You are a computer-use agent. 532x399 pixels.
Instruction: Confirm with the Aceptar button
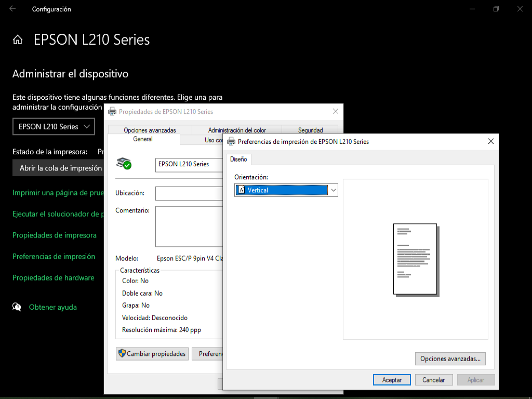pyautogui.click(x=392, y=380)
